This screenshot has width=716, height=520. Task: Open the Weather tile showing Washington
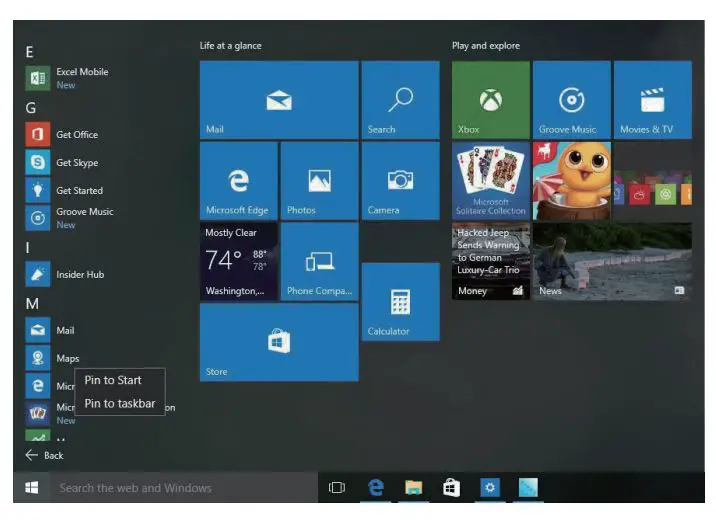[239, 262]
